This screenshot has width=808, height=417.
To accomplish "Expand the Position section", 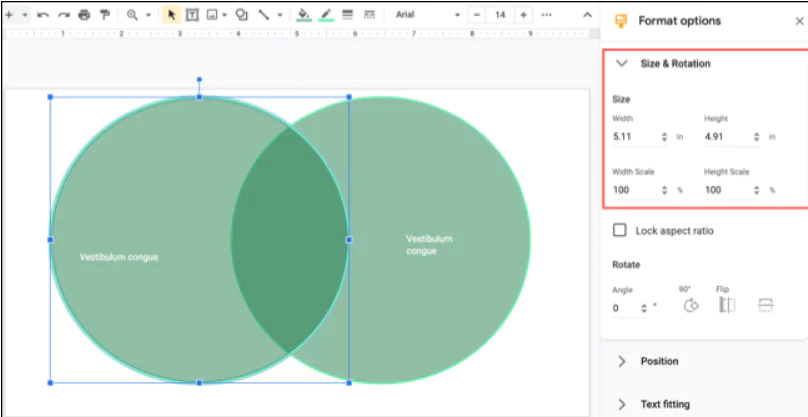I will [x=622, y=361].
